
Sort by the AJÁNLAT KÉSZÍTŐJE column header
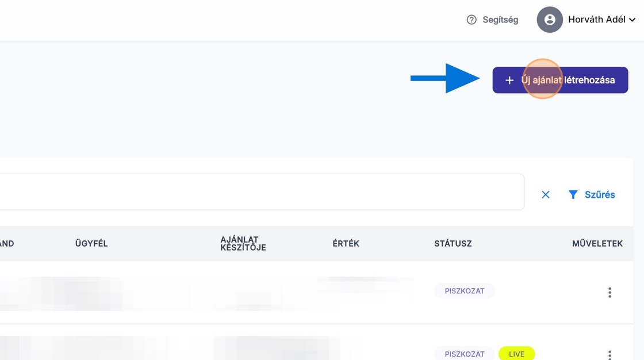coord(243,244)
